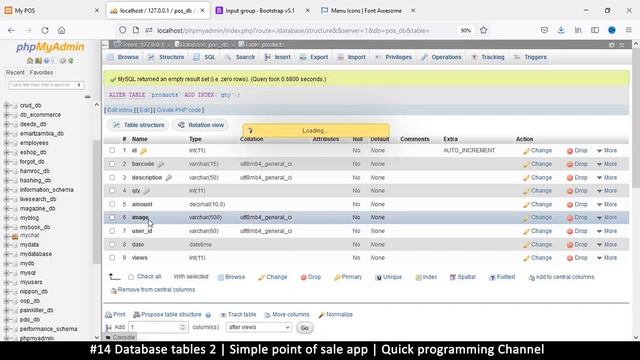Tick checkbox for barcode column
This screenshot has width=640, height=360.
tap(112, 164)
